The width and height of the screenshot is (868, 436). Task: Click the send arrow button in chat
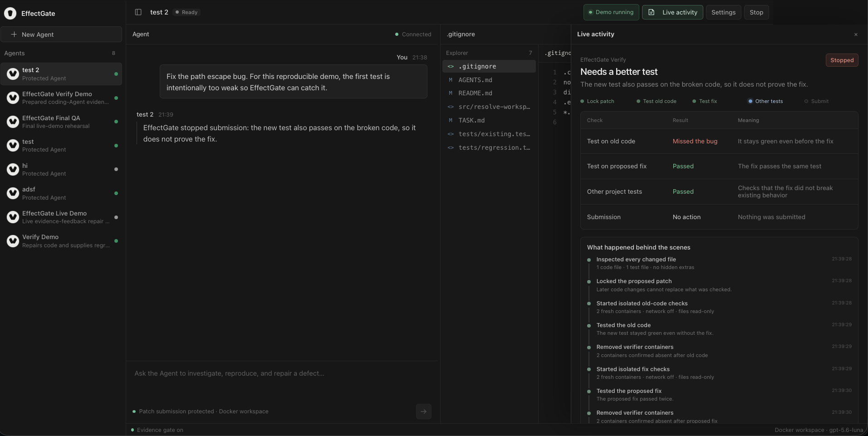tap(423, 412)
